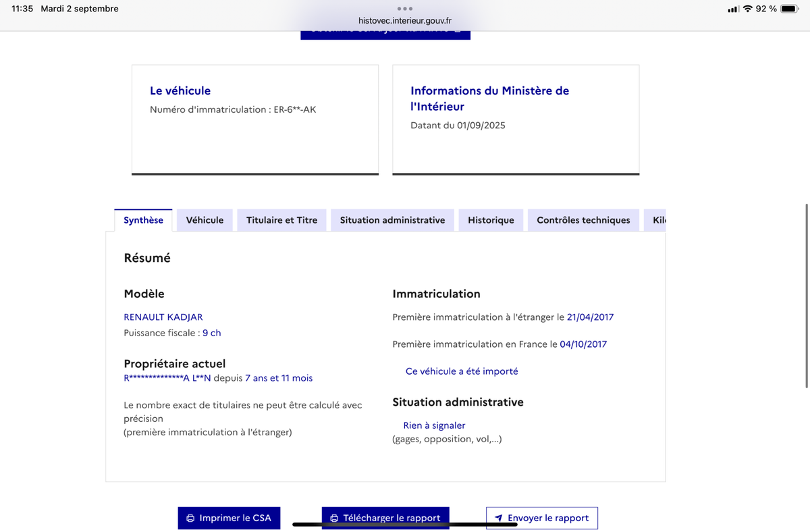Open the Synthèse tab
This screenshot has height=532, width=810.
(143, 220)
